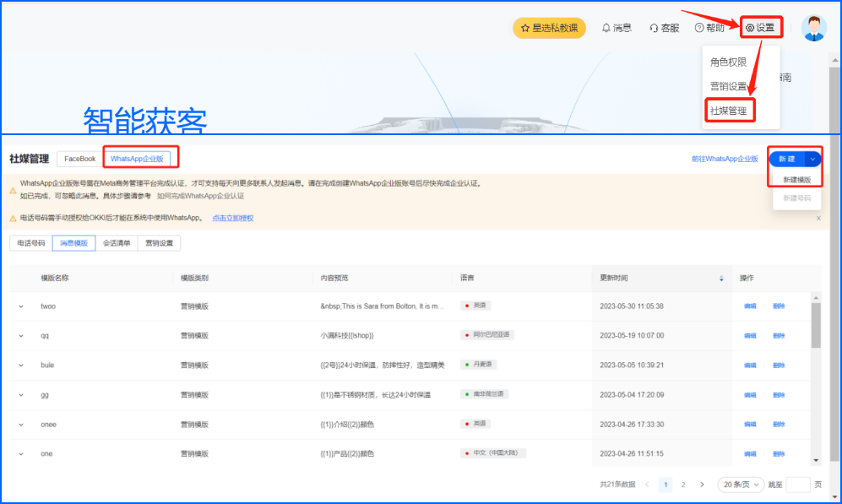Viewport: 842px width, 504px height.
Task: Select 角色权限 from settings menu
Action: click(x=728, y=62)
